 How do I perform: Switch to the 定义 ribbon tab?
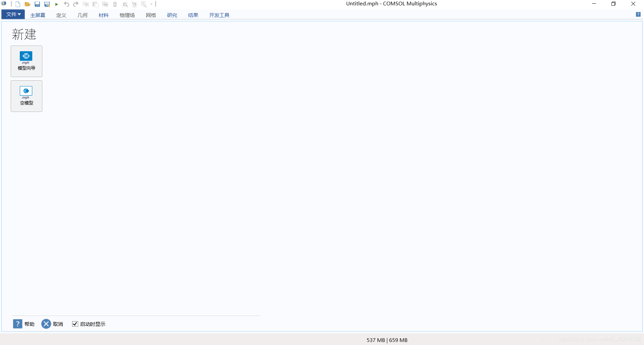[x=61, y=15]
